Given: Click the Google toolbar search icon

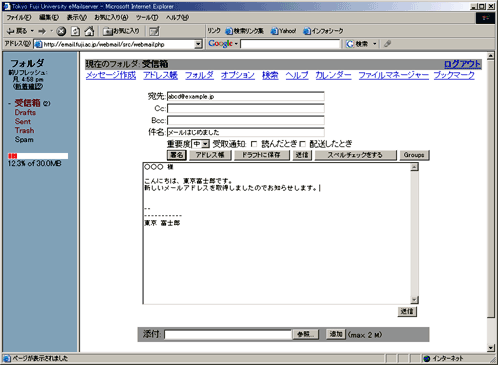Looking at the screenshot, I should pyautogui.click(x=350, y=44).
